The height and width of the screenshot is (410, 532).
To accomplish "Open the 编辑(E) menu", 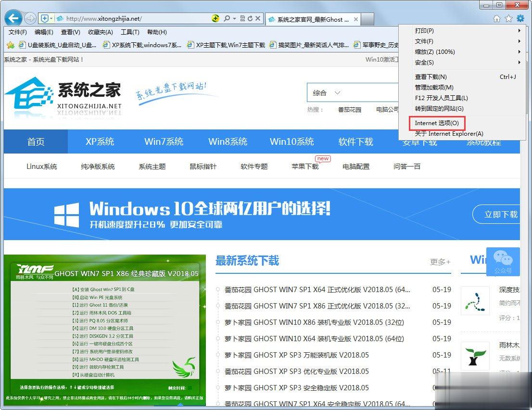I will click(44, 32).
